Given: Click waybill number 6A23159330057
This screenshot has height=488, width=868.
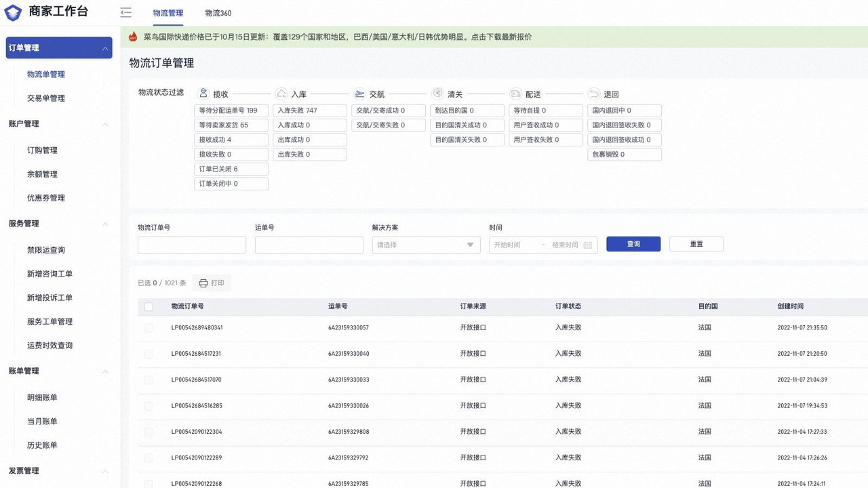Looking at the screenshot, I should coord(349,327).
